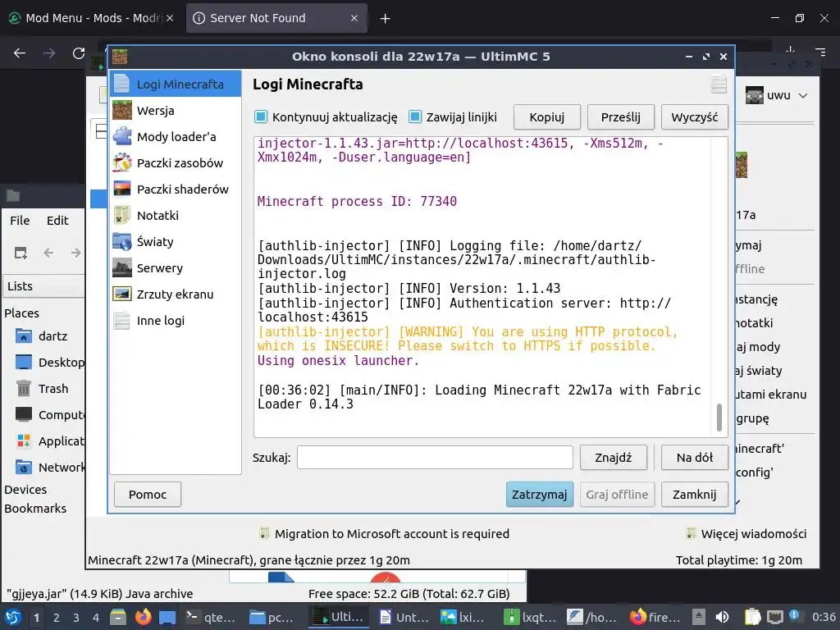Expand Devices section in file manager

25,490
